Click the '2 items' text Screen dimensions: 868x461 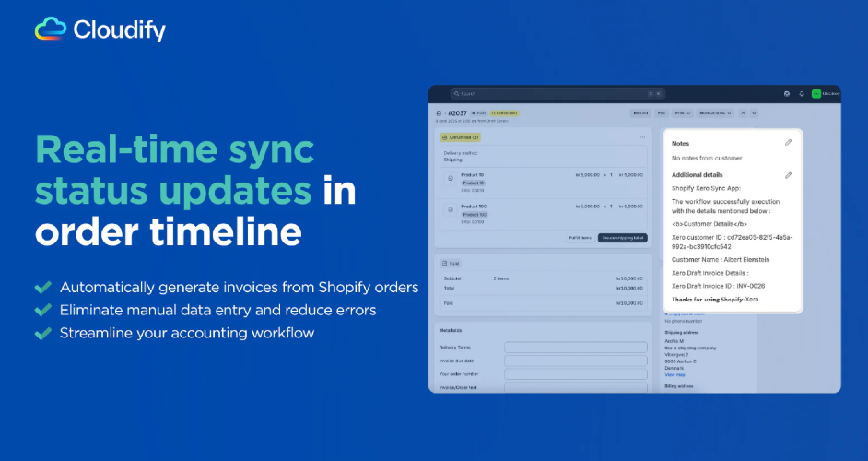click(501, 278)
